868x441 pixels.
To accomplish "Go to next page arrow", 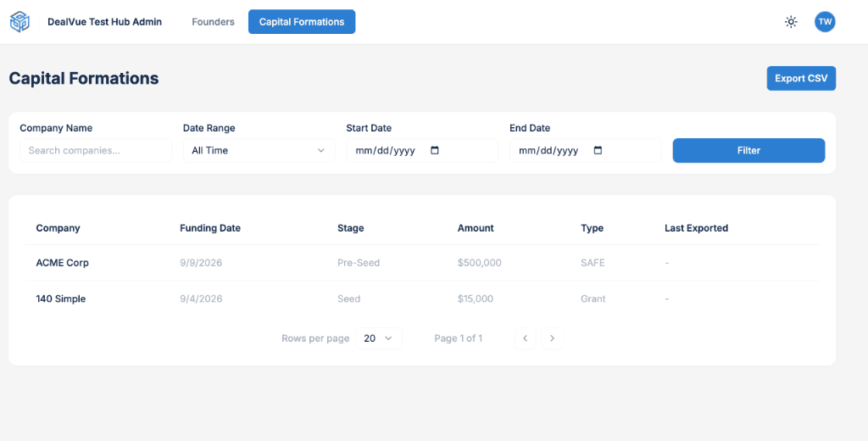I will [x=553, y=338].
